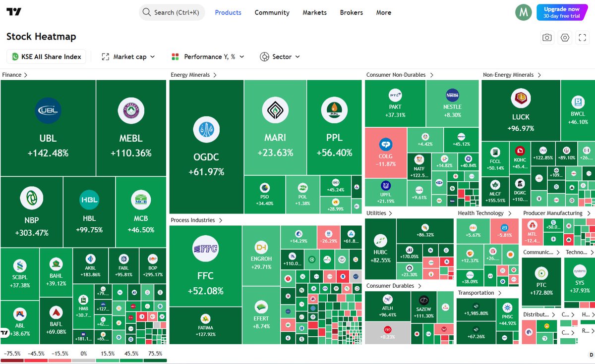Open the Sector grouping dropdown
The image size is (595, 364).
[x=280, y=56]
